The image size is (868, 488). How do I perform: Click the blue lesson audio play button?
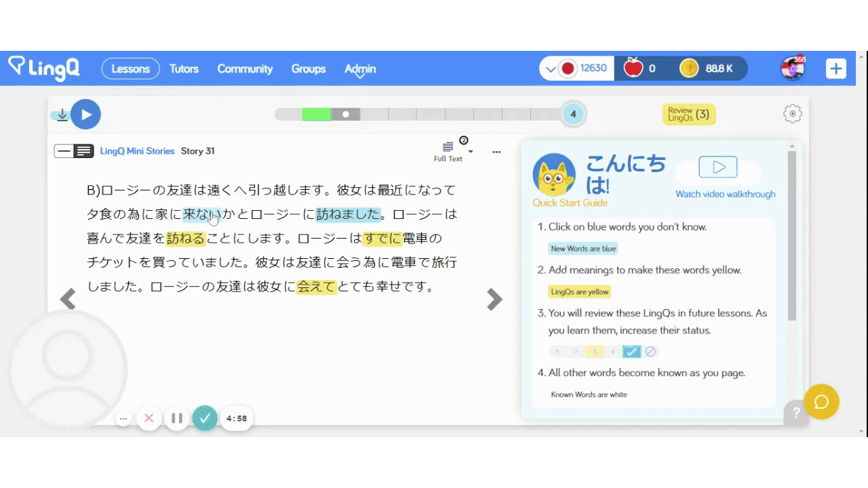85,115
